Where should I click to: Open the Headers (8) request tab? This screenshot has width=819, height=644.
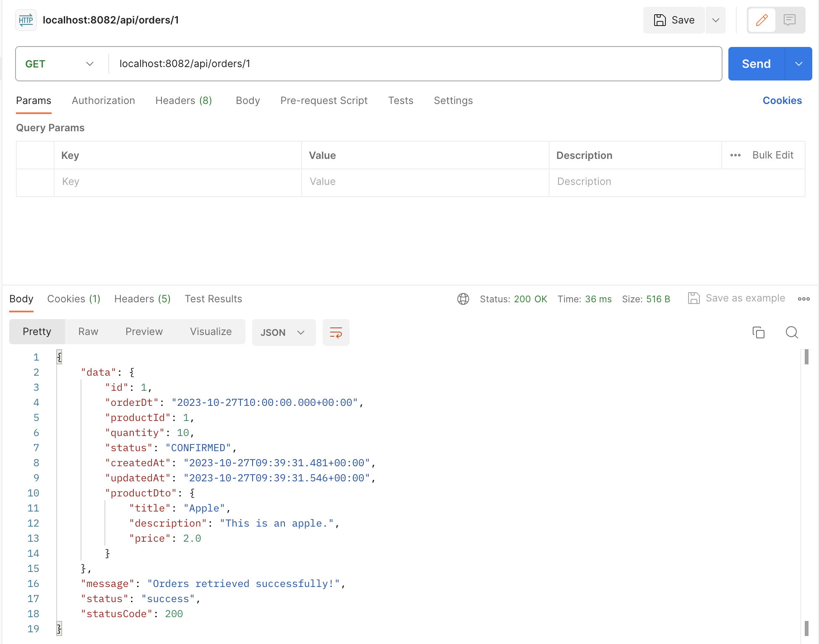click(x=183, y=101)
